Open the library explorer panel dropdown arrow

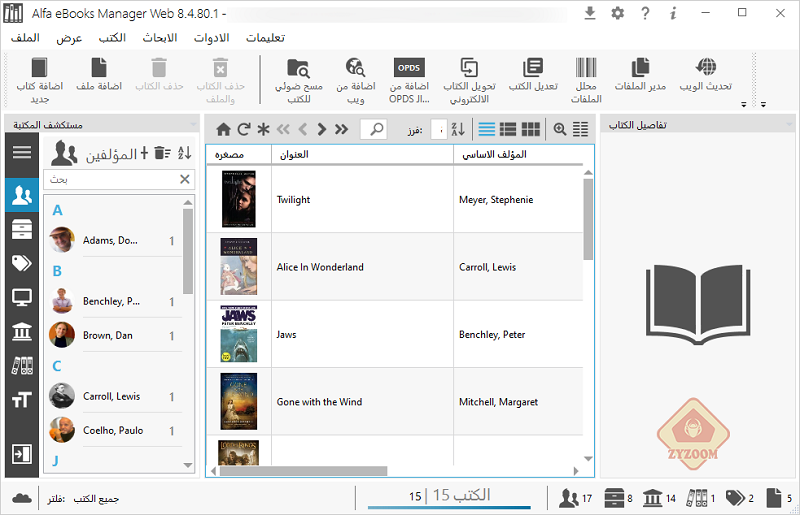click(x=192, y=126)
